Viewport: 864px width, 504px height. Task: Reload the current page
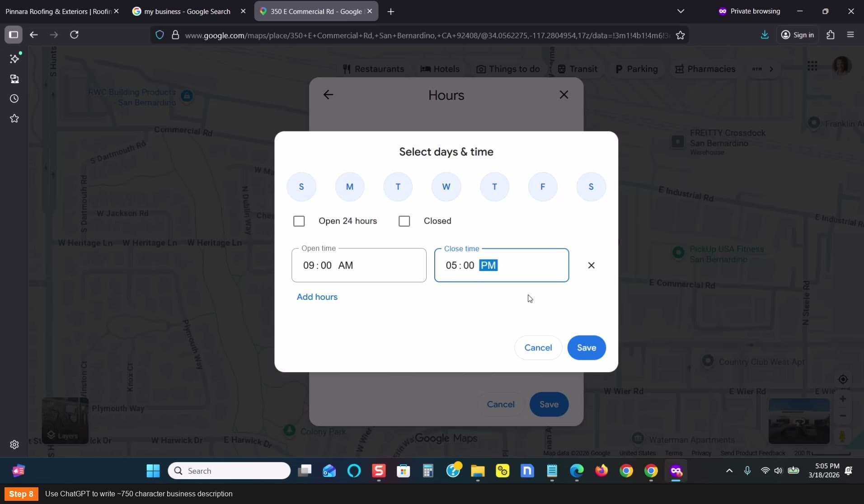pyautogui.click(x=75, y=35)
